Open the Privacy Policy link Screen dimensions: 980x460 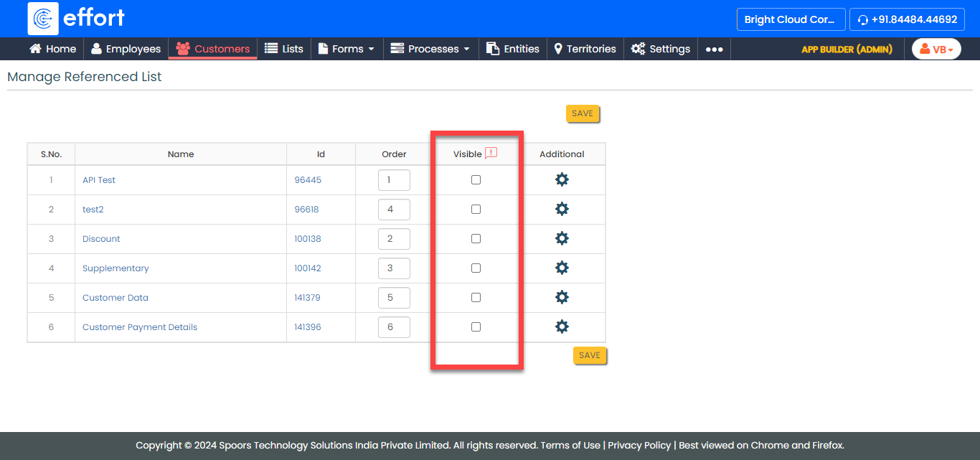639,445
